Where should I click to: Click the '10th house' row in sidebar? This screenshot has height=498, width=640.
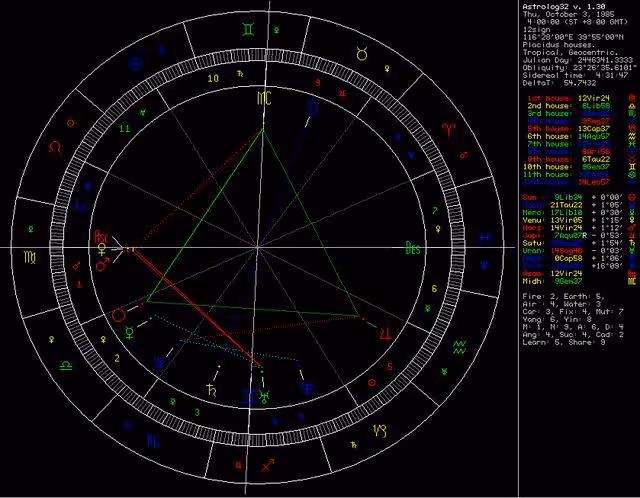(567, 167)
